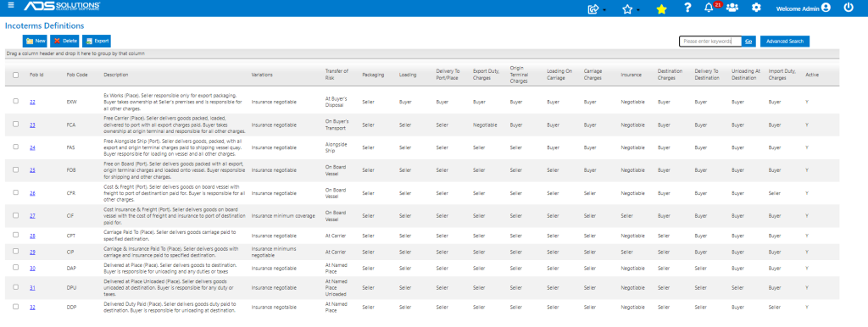Image resolution: width=868 pixels, height=327 pixels.
Task: Select the CIF fob code cell
Action: [x=70, y=216]
